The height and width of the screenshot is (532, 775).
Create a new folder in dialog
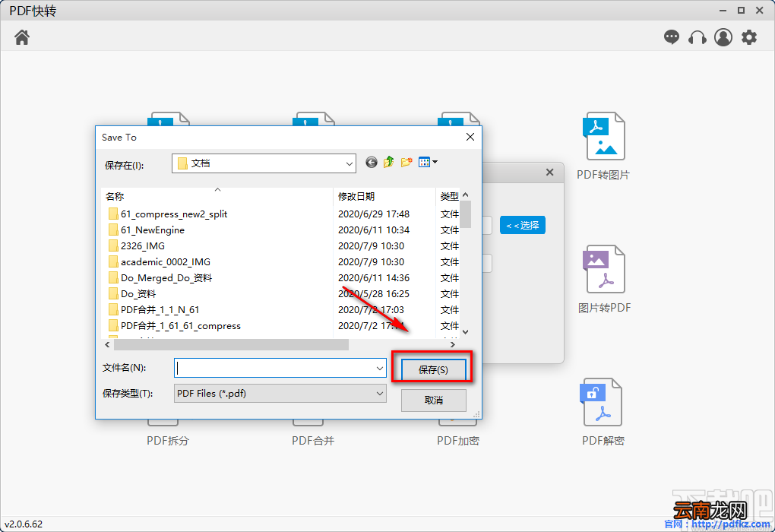[406, 162]
